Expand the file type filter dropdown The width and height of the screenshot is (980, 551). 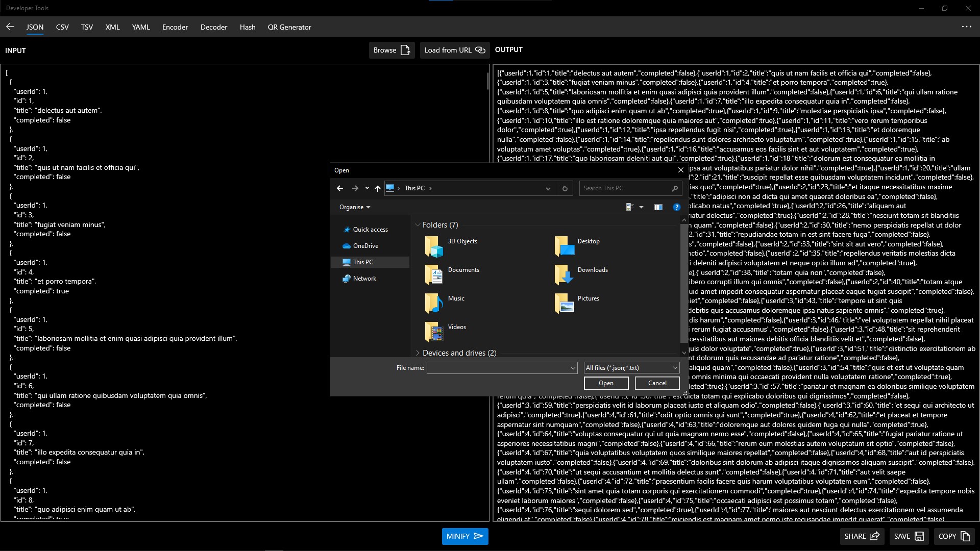point(675,368)
